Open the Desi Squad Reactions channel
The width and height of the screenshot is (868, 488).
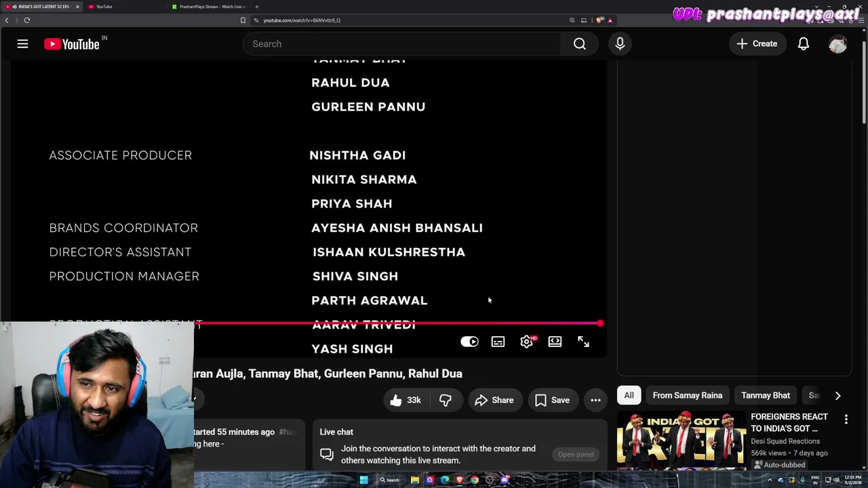(785, 441)
